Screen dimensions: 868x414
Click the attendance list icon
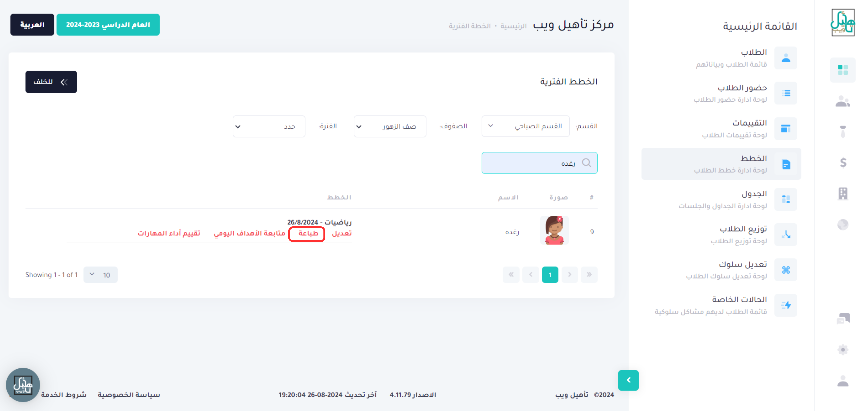[x=786, y=93]
